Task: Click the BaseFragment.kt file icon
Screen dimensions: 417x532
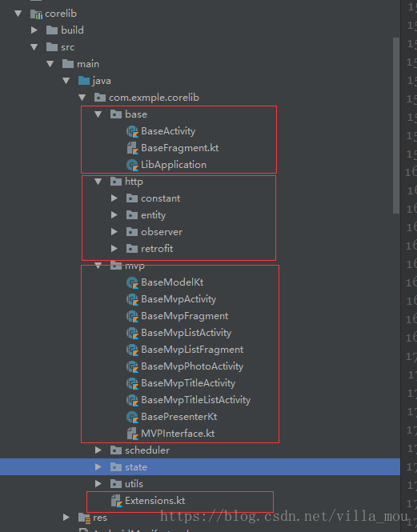Action: coord(132,148)
